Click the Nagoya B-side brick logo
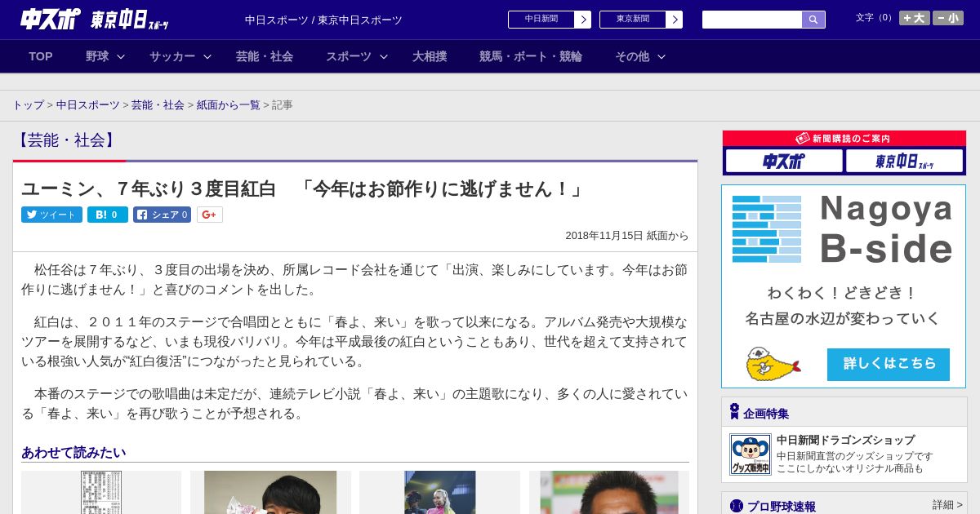The image size is (980, 514). click(767, 228)
